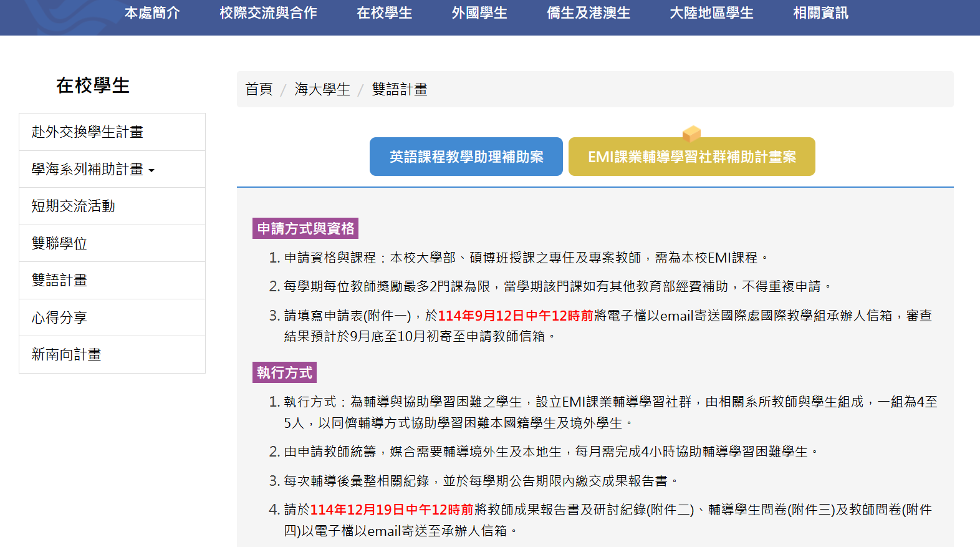
Task: Open 赴外交換學生計畫 in the sidebar
Action: tap(87, 132)
